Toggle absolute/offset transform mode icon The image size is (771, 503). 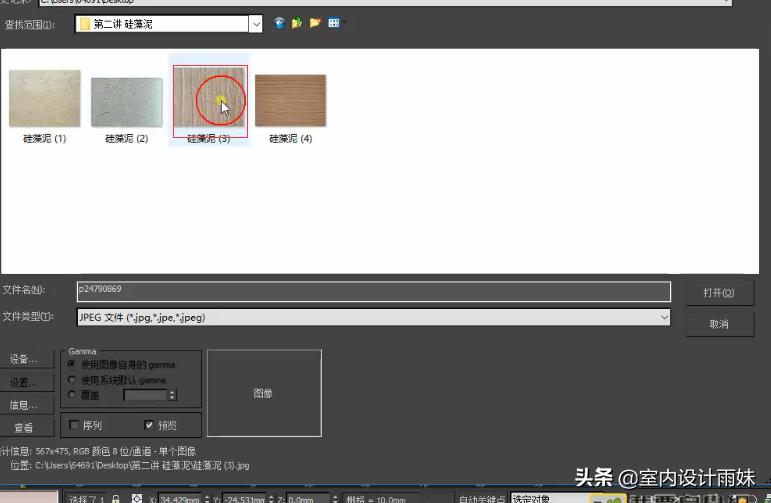click(137, 499)
